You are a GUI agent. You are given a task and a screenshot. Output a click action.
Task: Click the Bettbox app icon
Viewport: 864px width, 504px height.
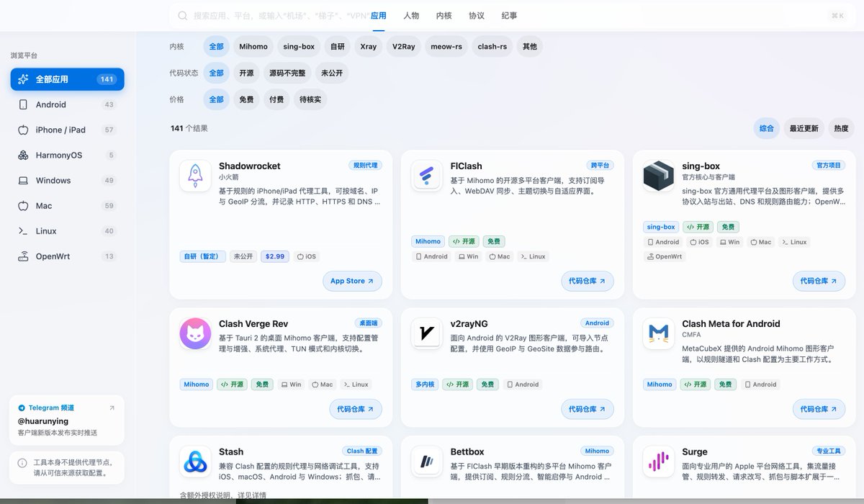tap(426, 462)
